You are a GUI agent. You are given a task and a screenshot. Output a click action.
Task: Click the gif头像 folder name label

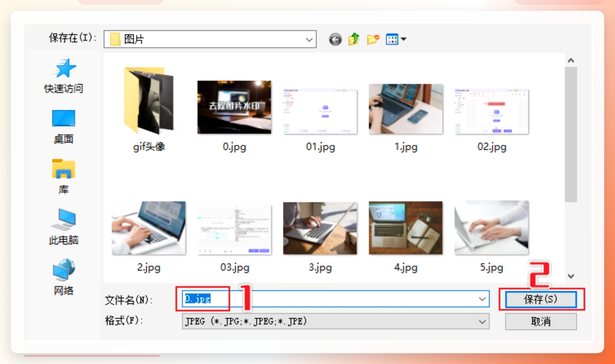[x=149, y=147]
